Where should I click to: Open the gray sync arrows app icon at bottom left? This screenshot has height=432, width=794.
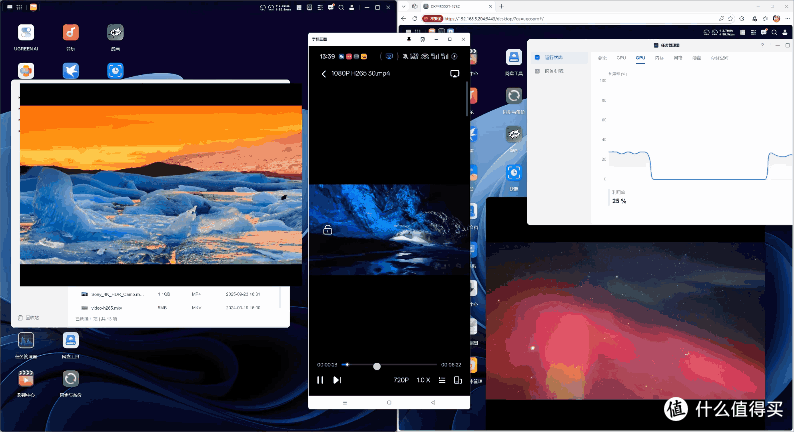pos(70,379)
